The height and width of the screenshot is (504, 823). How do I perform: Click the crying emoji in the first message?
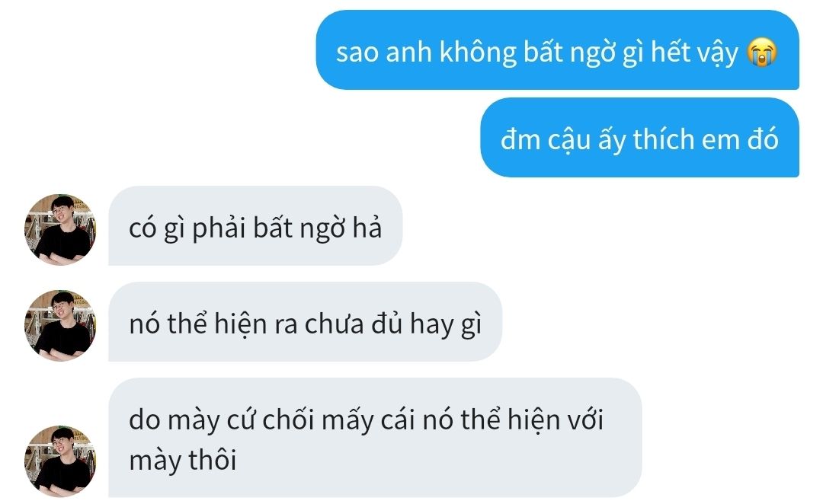[762, 52]
